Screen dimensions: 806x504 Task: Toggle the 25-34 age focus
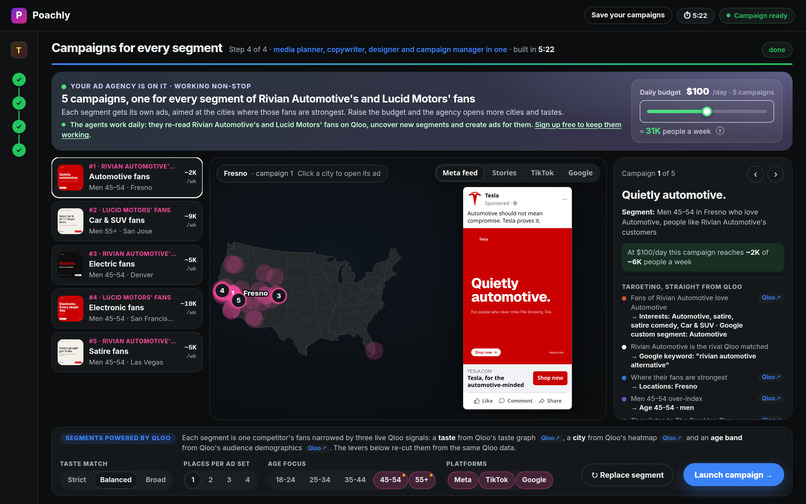pyautogui.click(x=320, y=480)
